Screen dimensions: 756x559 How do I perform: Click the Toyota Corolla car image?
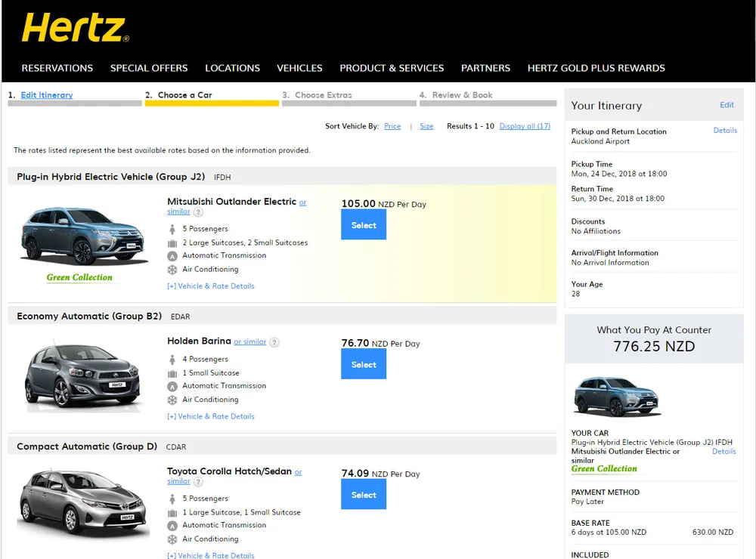click(x=83, y=504)
